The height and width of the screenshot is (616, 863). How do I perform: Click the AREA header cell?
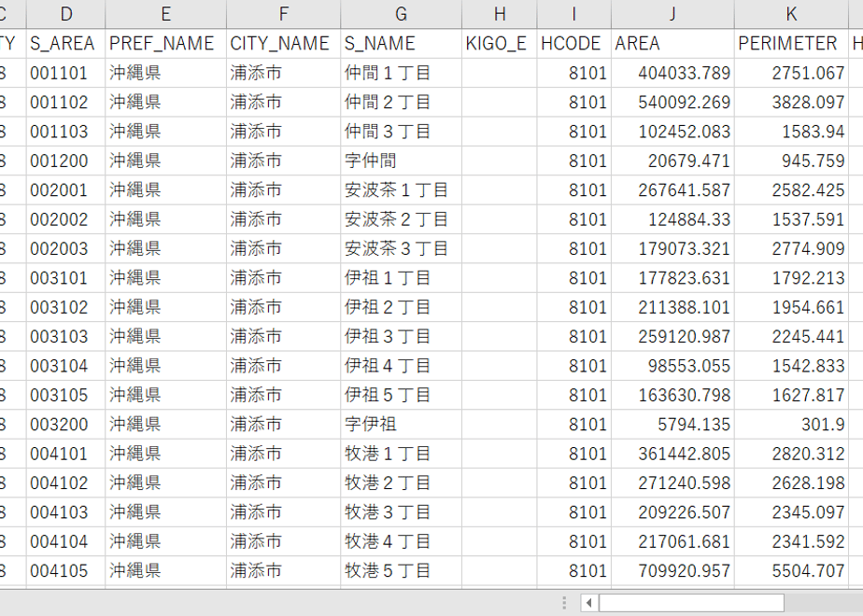[672, 44]
